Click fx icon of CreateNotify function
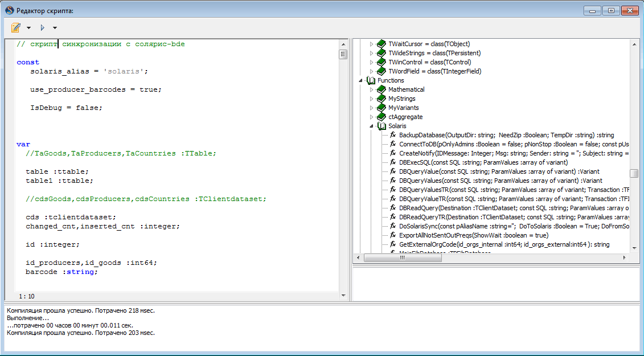The height and width of the screenshot is (356, 644). pyautogui.click(x=393, y=153)
